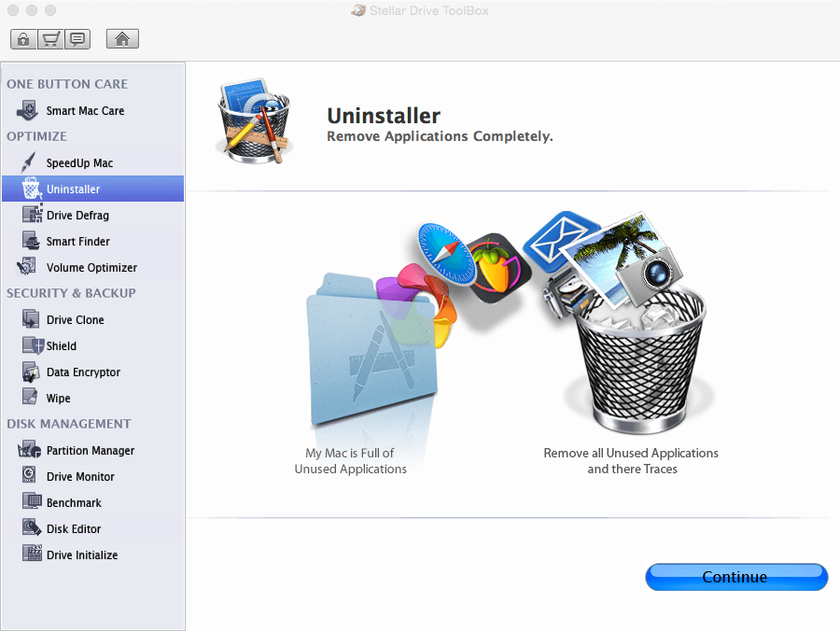Select the Uninstaller sidebar entry label
The image size is (840, 631).
tap(73, 189)
